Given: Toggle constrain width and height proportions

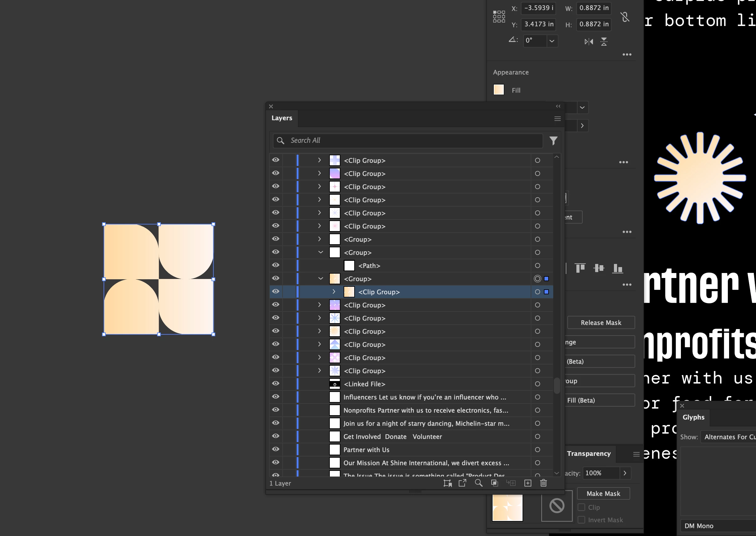Looking at the screenshot, I should 625,17.
